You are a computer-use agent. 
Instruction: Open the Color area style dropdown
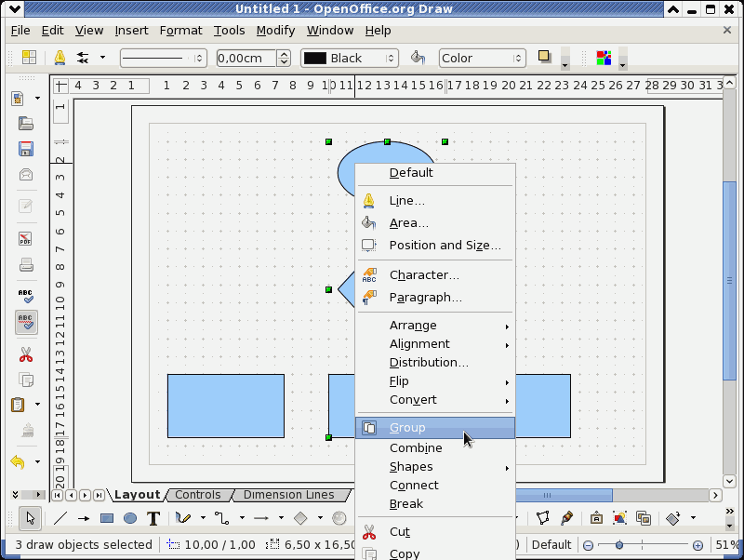482,58
